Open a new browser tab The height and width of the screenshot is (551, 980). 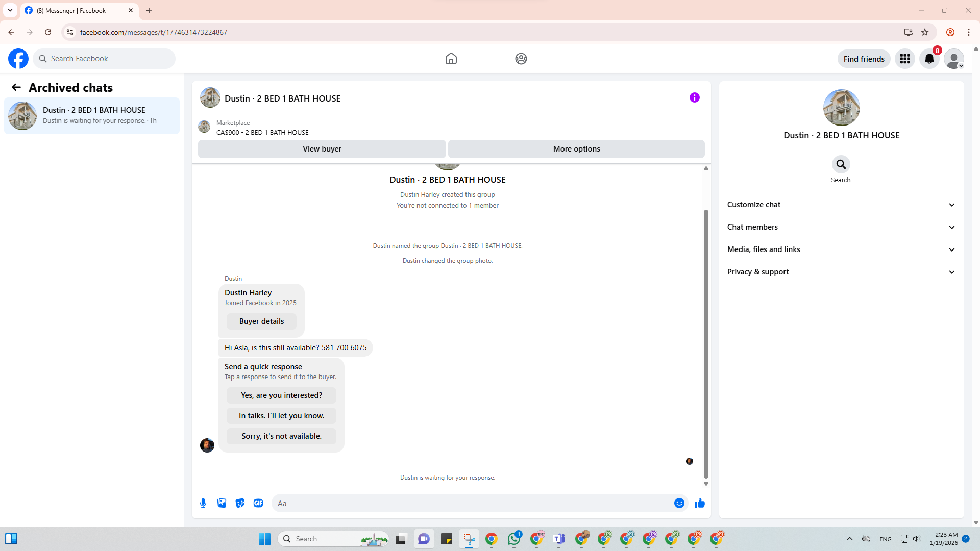[149, 10]
